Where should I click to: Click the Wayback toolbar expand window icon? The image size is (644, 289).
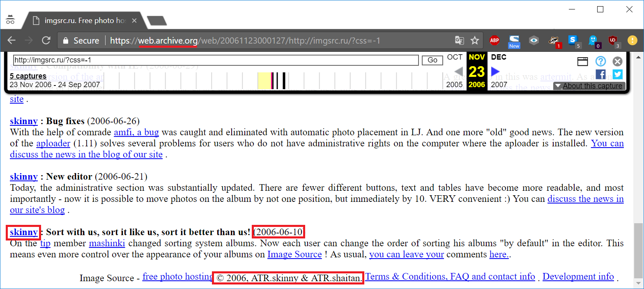pos(582,62)
